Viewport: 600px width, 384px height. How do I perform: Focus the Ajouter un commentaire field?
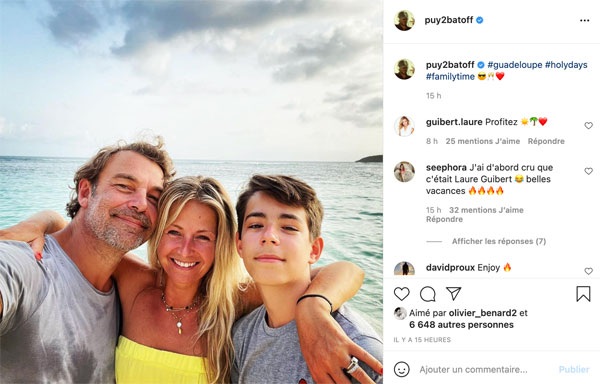[473, 369]
